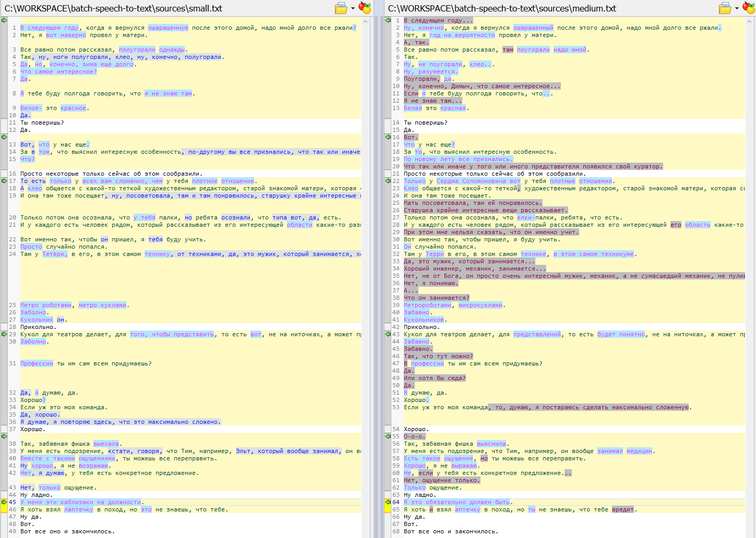The width and height of the screenshot is (756, 538).
Task: Click the right pane scrollbar up arrow
Action: (x=750, y=20)
